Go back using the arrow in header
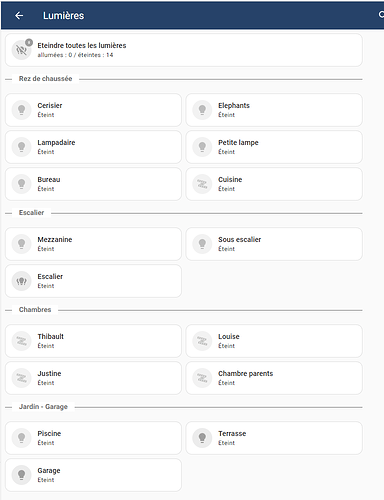384x500 pixels. (x=19, y=15)
